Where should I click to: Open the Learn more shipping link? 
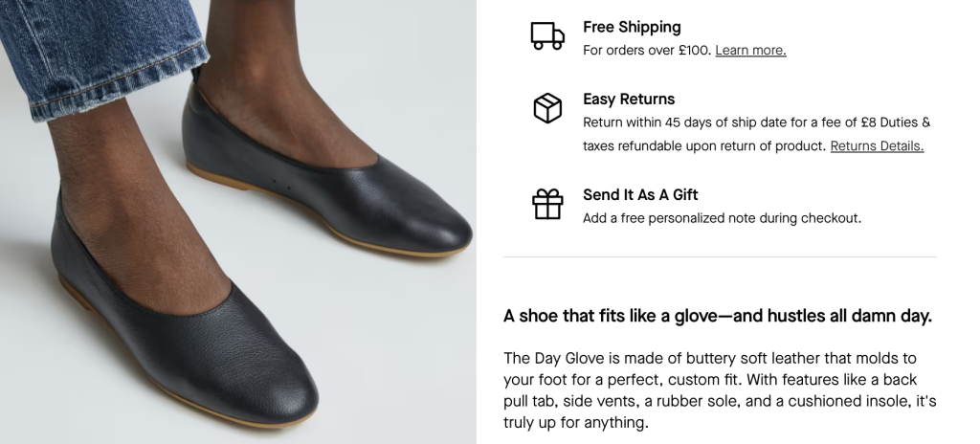pos(750,51)
